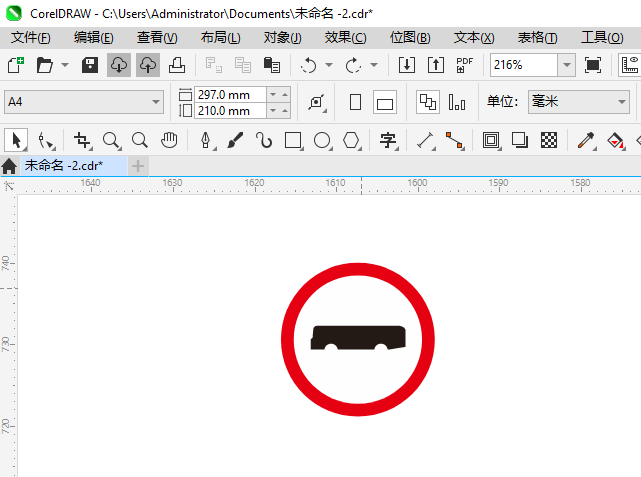This screenshot has width=641, height=477.
Task: Open the Redo history dropdown arrow
Action: click(374, 65)
